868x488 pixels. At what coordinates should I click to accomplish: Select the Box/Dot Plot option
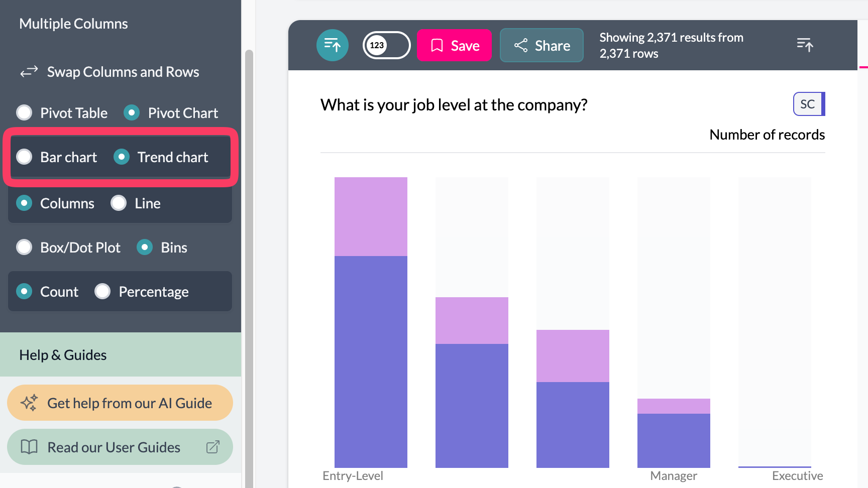click(x=24, y=248)
